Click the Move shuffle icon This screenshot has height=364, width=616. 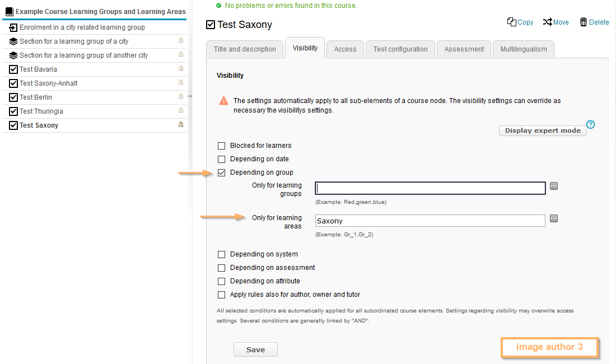pyautogui.click(x=547, y=22)
